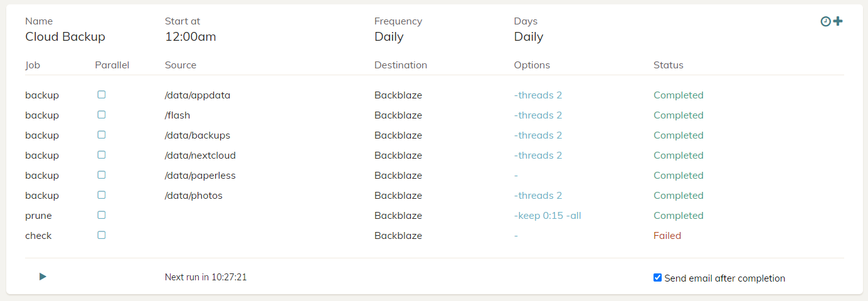The width and height of the screenshot is (868, 301).
Task: Edit the -keep 0:15 -all prune options
Action: point(548,216)
